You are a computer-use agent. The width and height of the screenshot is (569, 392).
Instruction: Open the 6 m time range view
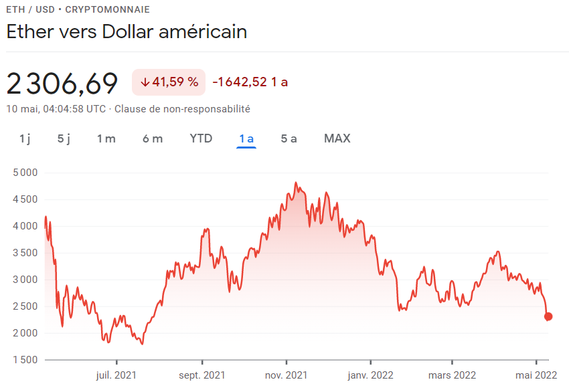coord(153,138)
